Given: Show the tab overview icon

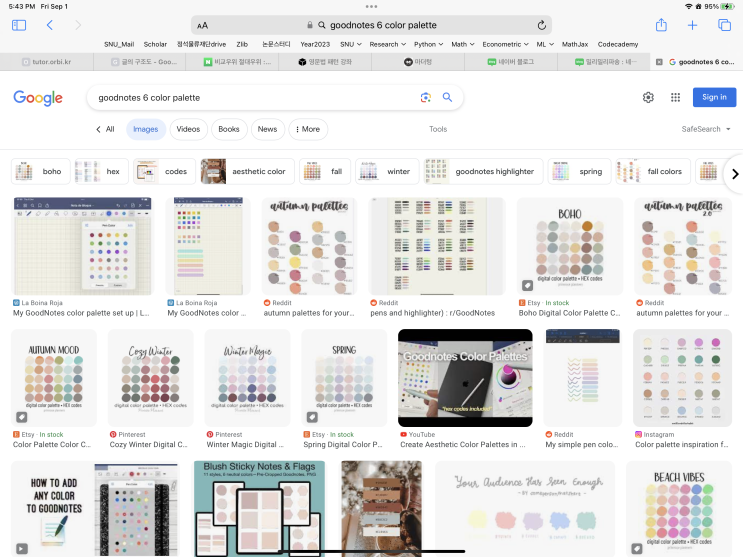Looking at the screenshot, I should tap(725, 25).
